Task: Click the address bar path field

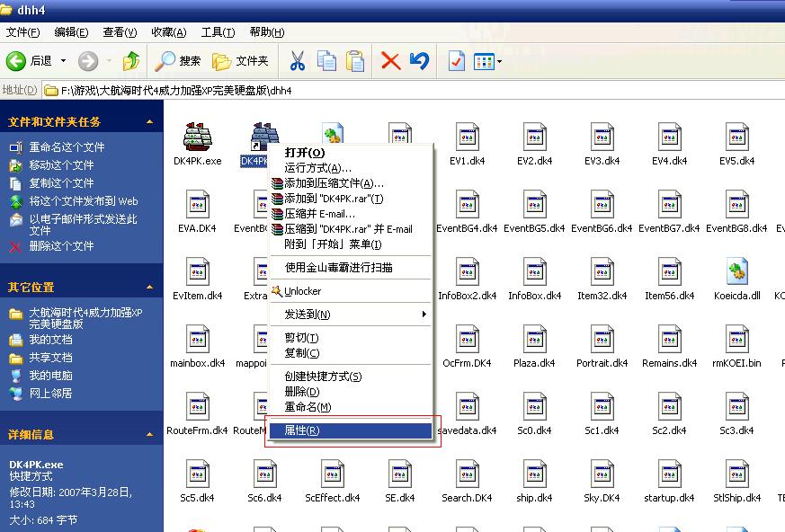Action: tap(360, 91)
